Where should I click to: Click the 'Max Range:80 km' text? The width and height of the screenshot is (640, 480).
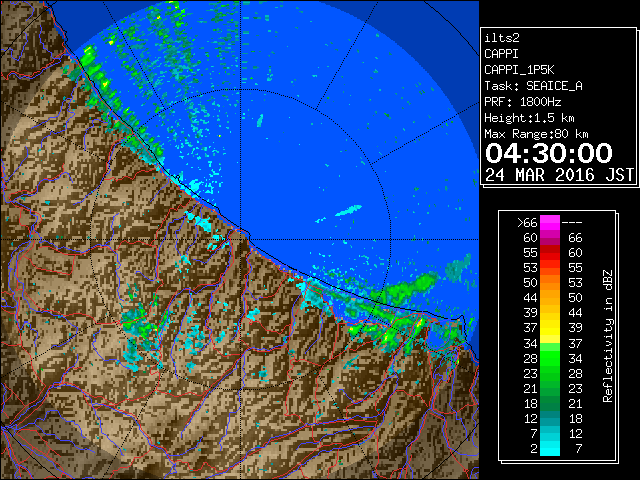[x=536, y=134]
